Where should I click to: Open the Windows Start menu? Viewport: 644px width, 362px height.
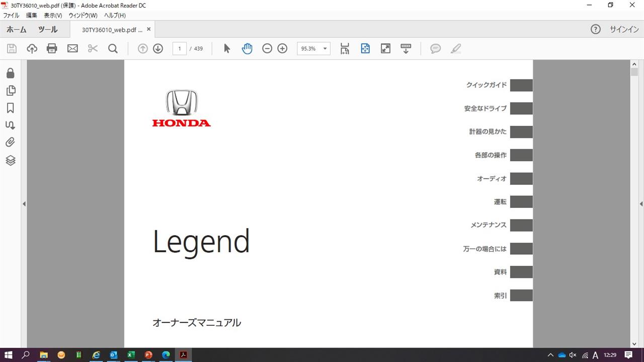pos(9,355)
